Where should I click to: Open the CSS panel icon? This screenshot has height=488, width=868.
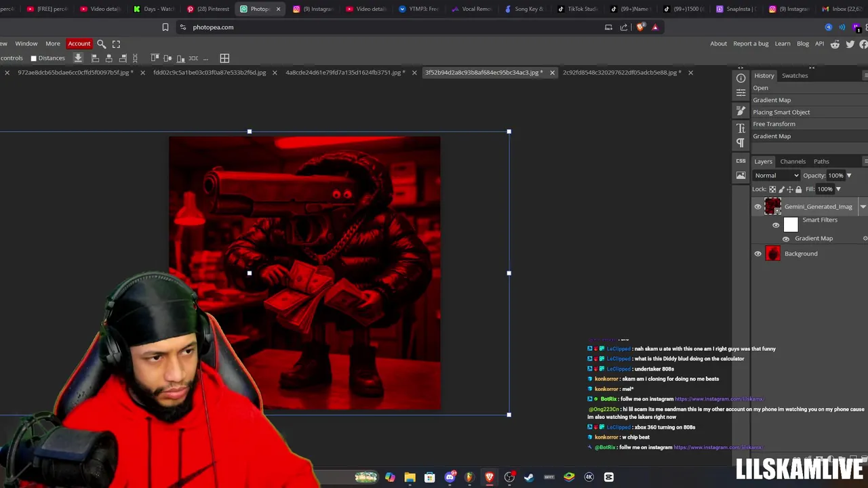(741, 161)
